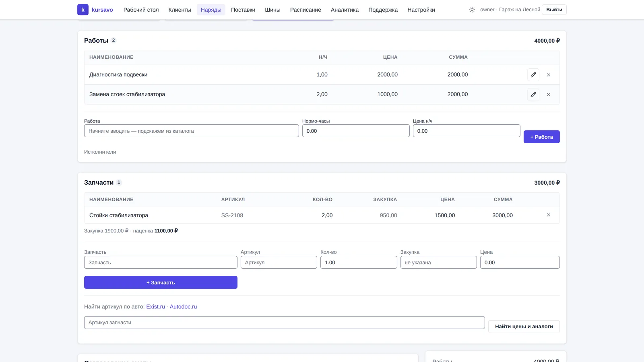Click the 950,00 purchase price cell
This screenshot has height=362, width=644.
388,215
